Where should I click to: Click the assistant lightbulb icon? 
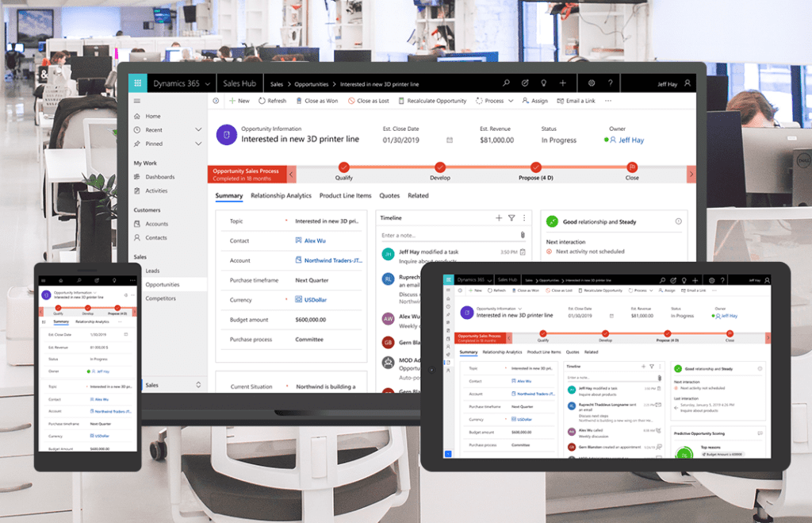point(544,83)
